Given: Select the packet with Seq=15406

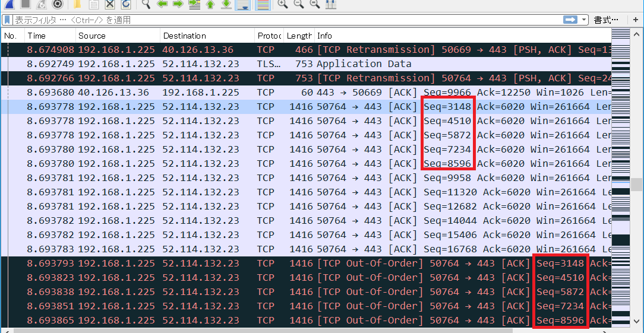Looking at the screenshot, I should [x=306, y=235].
